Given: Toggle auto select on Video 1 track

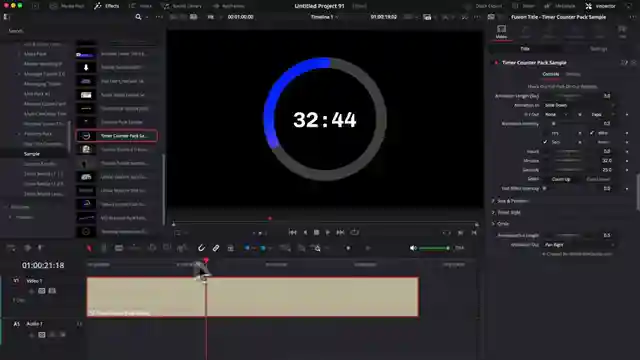Looking at the screenshot, I should click(x=42, y=291).
